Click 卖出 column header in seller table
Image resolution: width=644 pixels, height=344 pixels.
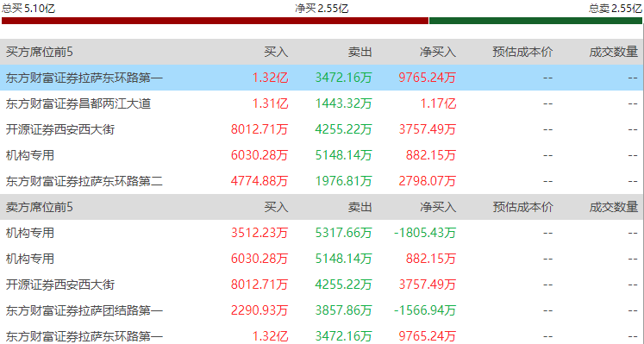[x=360, y=207]
